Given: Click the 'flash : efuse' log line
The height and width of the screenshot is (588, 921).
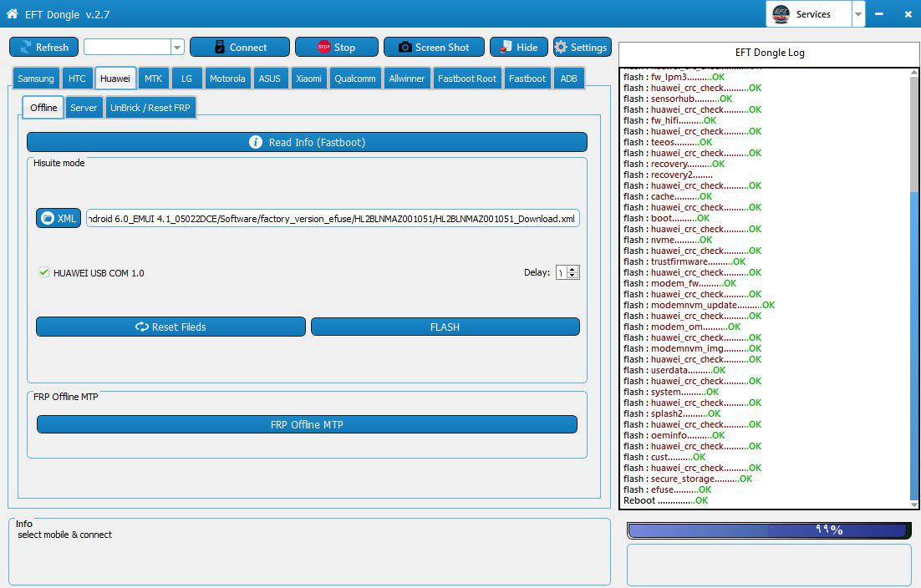Looking at the screenshot, I should [x=667, y=489].
